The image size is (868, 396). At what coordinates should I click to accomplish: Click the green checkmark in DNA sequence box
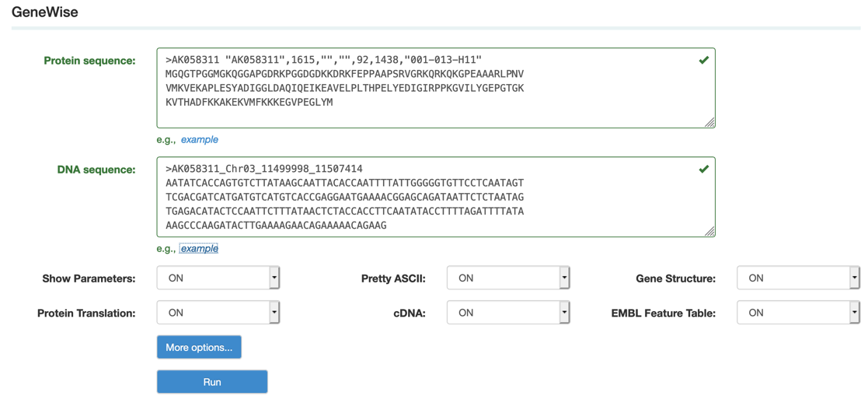703,169
